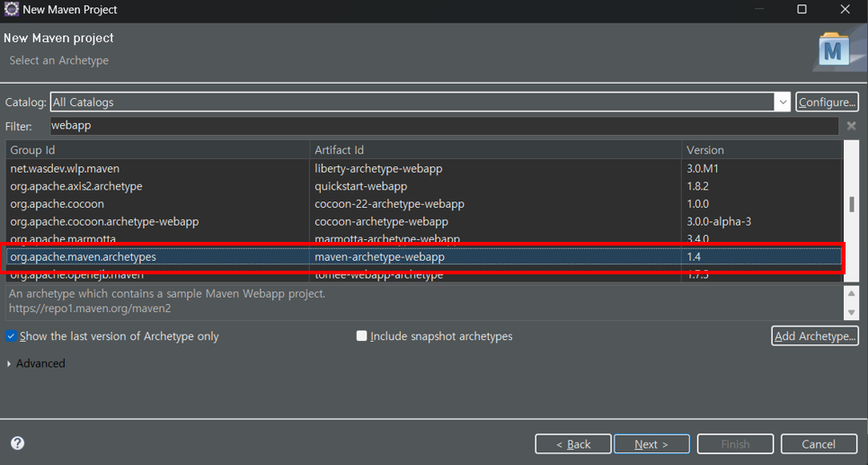The width and height of the screenshot is (868, 465).
Task: Close the New Maven Project dialog
Action: 846,9
